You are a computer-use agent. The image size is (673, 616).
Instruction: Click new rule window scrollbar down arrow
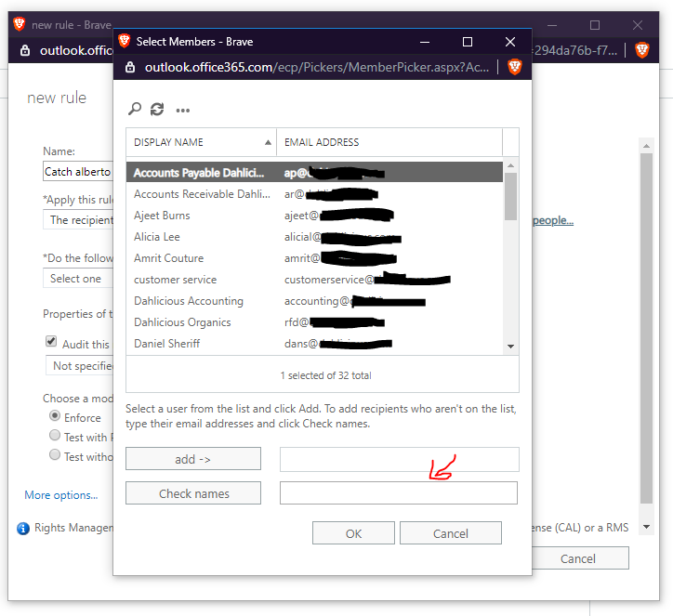646,527
